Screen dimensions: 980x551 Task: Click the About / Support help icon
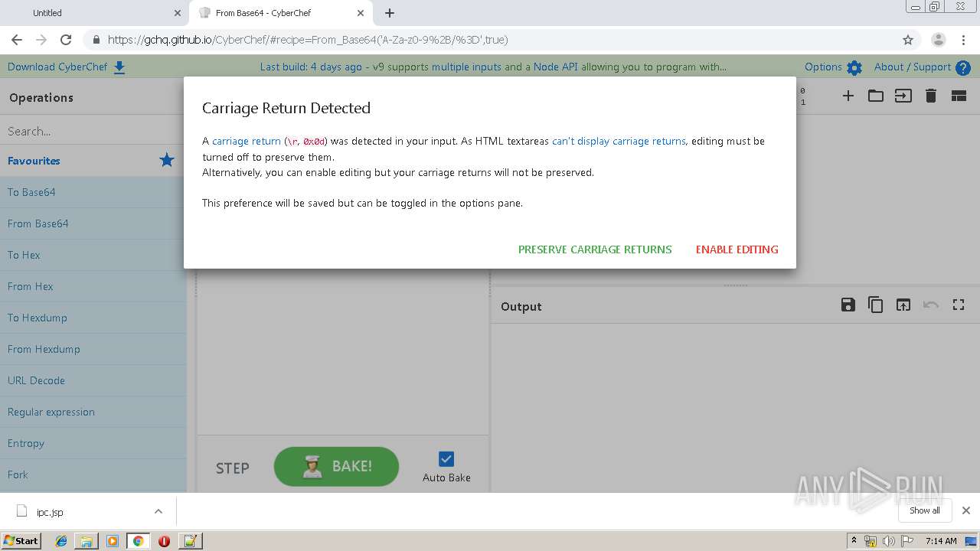[963, 67]
